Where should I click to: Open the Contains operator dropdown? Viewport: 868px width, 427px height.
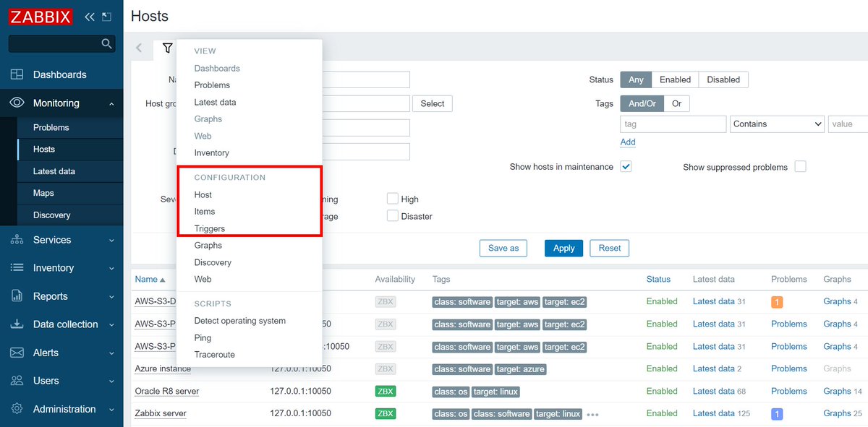[777, 124]
